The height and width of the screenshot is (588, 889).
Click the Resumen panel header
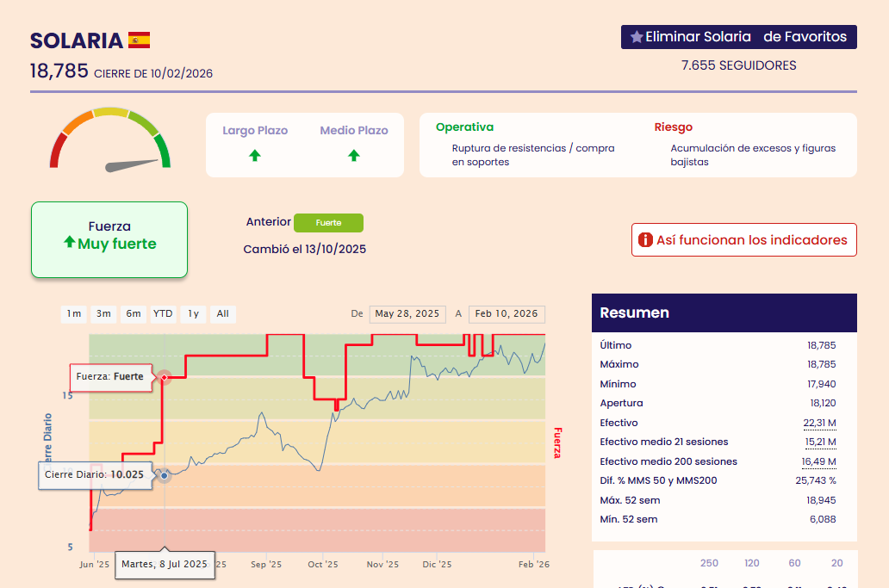pyautogui.click(x=724, y=313)
